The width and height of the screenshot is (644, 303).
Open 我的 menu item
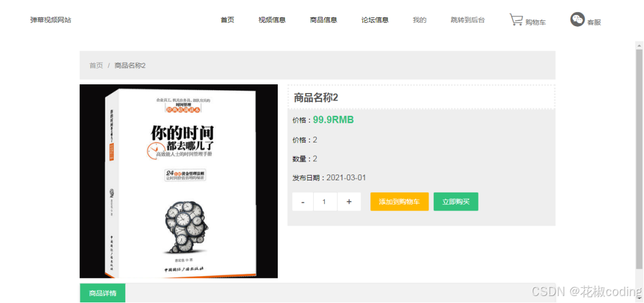point(420,20)
